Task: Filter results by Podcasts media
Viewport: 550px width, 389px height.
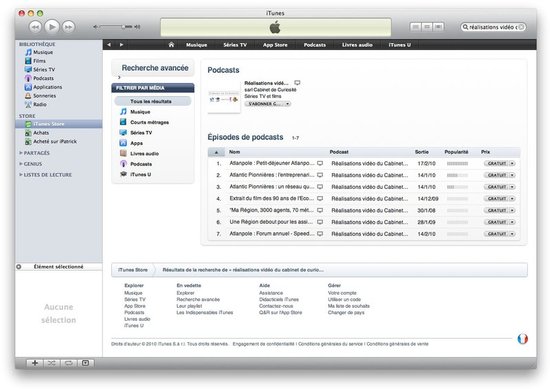Action: 141,164
